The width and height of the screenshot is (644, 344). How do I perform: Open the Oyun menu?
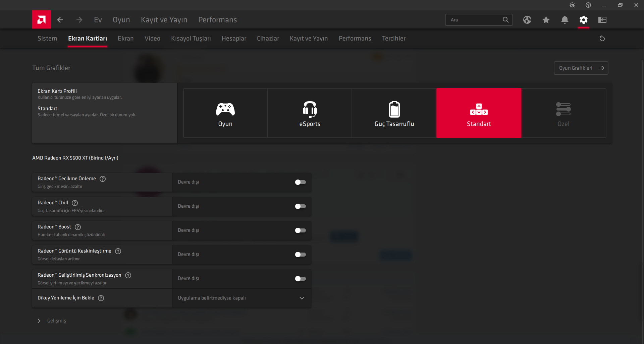click(x=121, y=20)
